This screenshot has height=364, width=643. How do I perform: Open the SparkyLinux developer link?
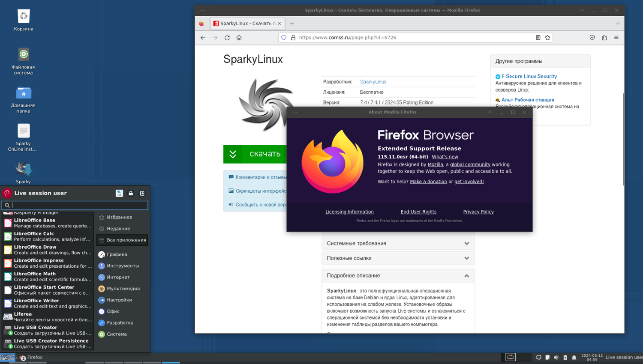(x=373, y=82)
